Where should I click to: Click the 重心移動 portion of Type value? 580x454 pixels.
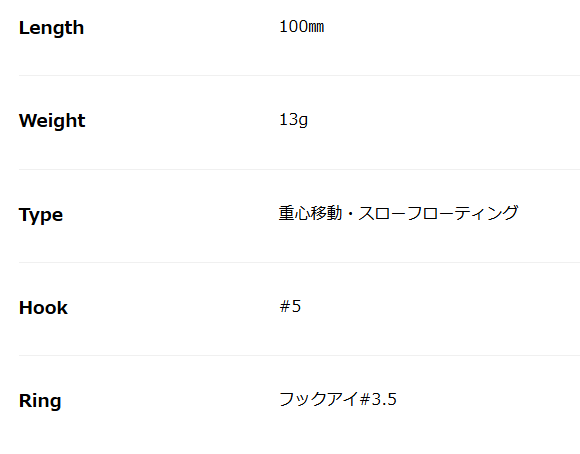[x=310, y=213]
